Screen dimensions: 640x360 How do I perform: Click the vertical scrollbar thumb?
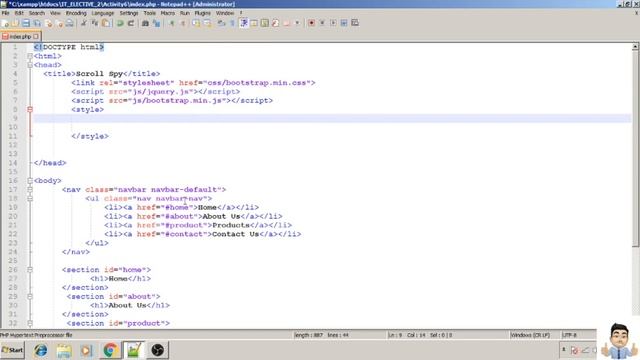636,149
